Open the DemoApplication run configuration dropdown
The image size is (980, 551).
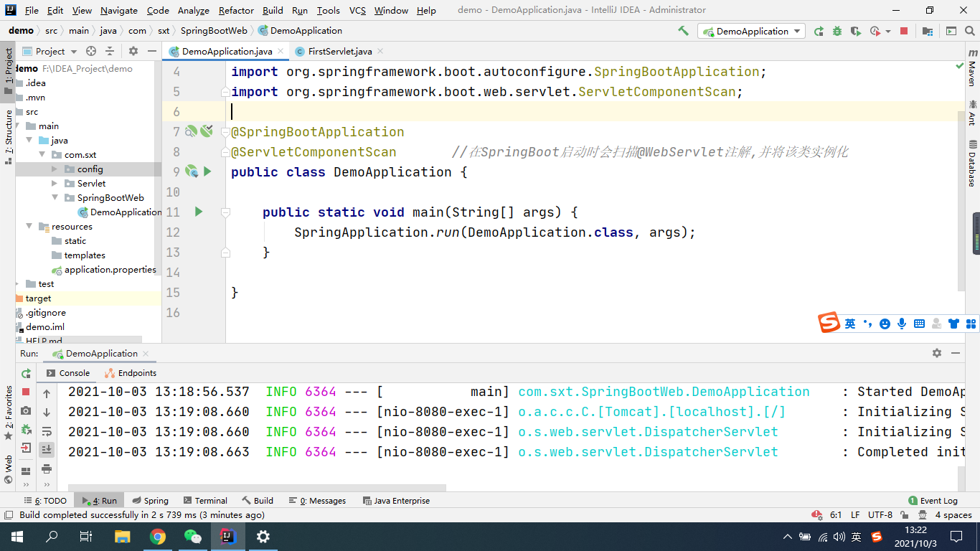(x=751, y=31)
